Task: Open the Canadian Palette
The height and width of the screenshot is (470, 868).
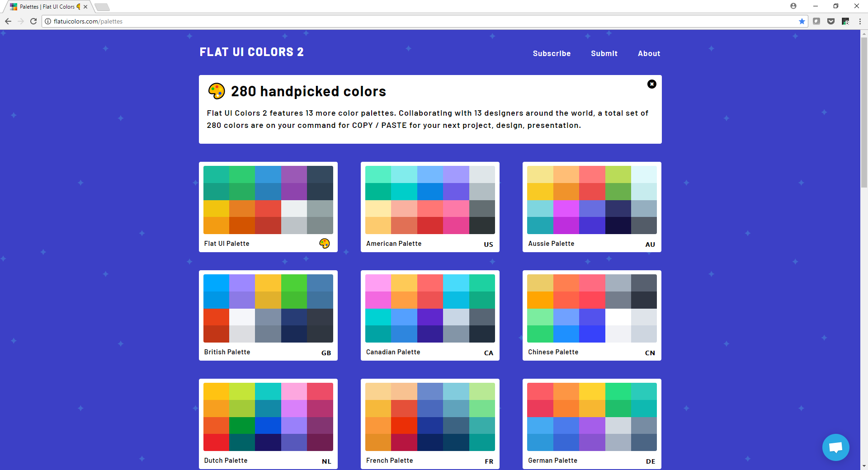Action: (430, 315)
